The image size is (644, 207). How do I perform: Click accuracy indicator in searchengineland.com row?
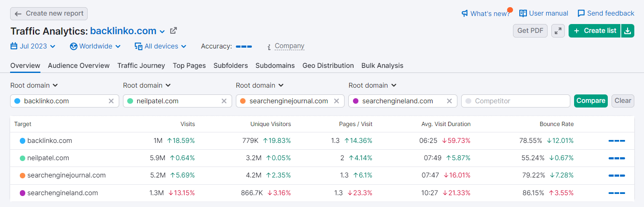(617, 193)
